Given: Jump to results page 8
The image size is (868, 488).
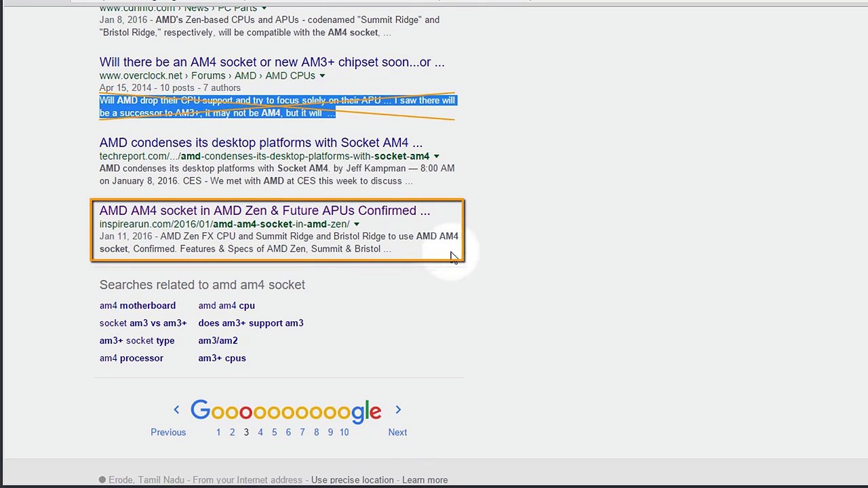Looking at the screenshot, I should [316, 432].
